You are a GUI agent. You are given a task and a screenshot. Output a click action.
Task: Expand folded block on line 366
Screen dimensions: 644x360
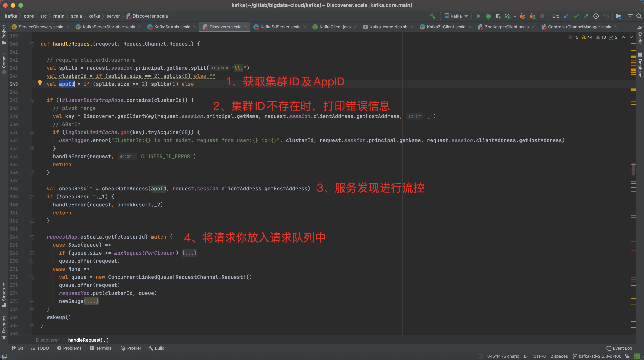coord(32,253)
